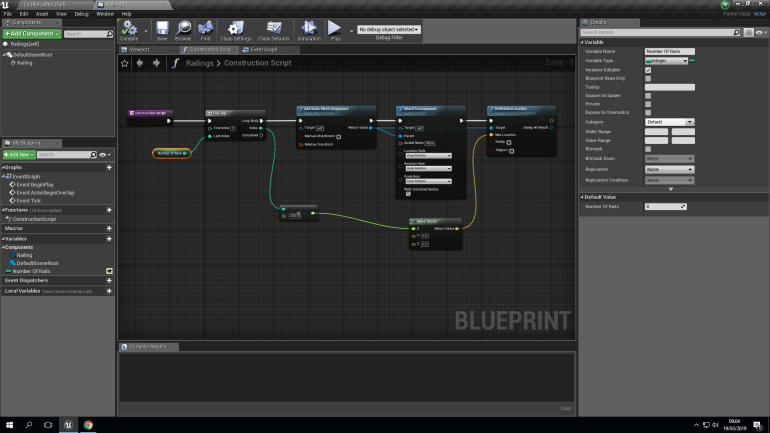This screenshot has height=433, width=770.
Task: Select Event BeginPlay in graphs list
Action: pos(35,185)
